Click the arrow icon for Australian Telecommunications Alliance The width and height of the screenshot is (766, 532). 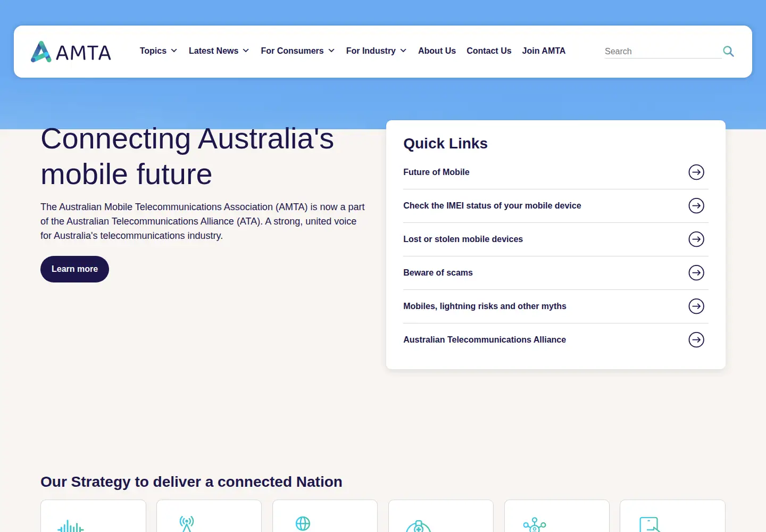(x=696, y=340)
